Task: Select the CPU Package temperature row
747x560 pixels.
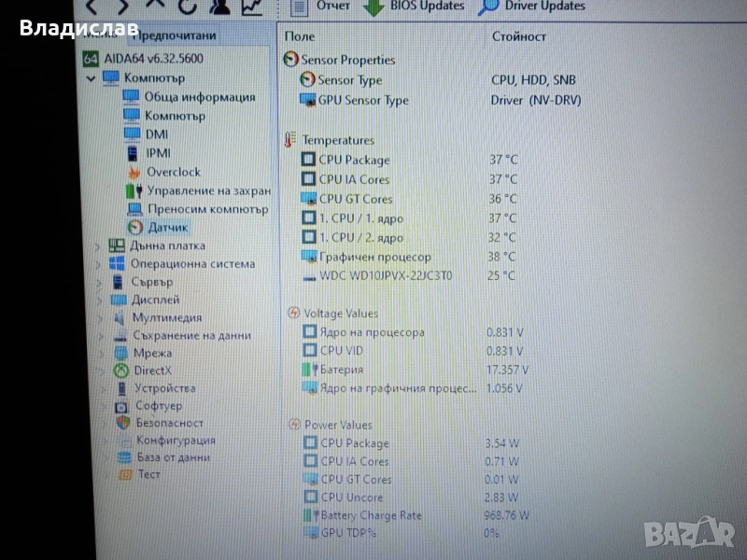Action: [354, 160]
